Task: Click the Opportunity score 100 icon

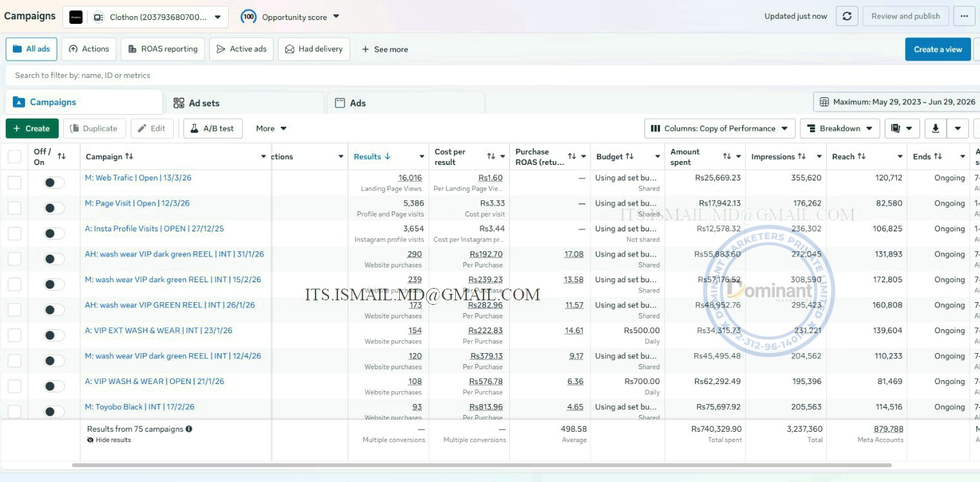Action: point(249,17)
